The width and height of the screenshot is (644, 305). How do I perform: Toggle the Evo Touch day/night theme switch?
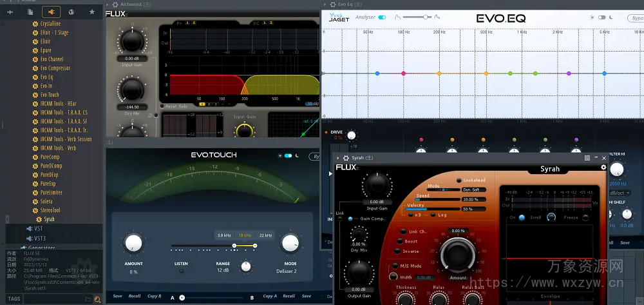(x=288, y=155)
